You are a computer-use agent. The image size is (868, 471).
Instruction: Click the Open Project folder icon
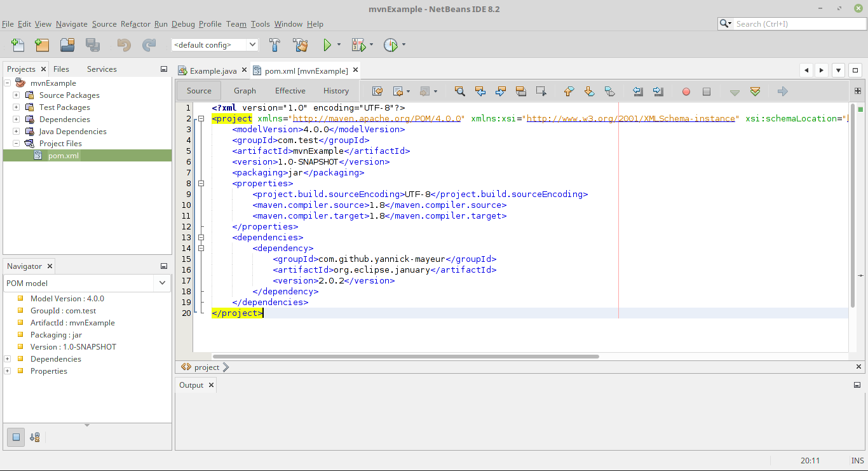pyautogui.click(x=67, y=45)
